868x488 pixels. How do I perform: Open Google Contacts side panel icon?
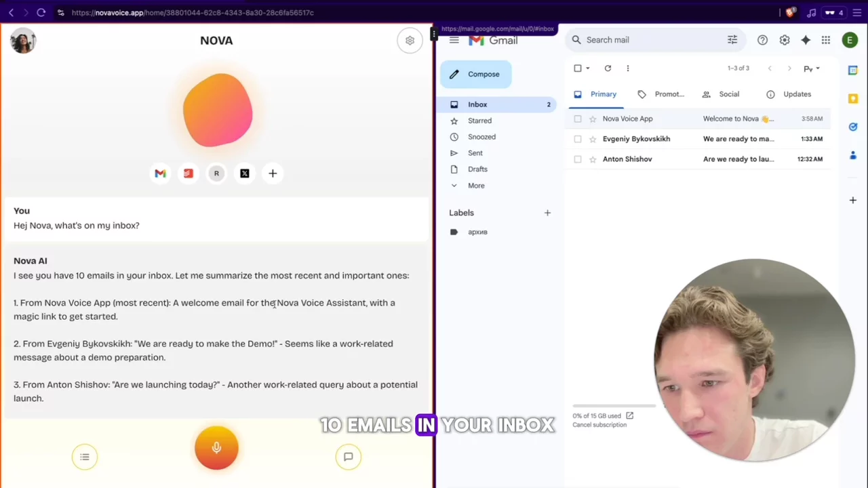click(853, 155)
